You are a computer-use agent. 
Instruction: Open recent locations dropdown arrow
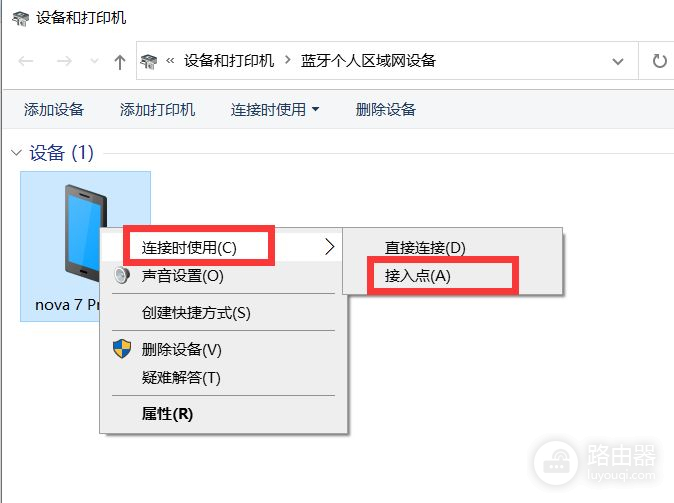click(94, 61)
